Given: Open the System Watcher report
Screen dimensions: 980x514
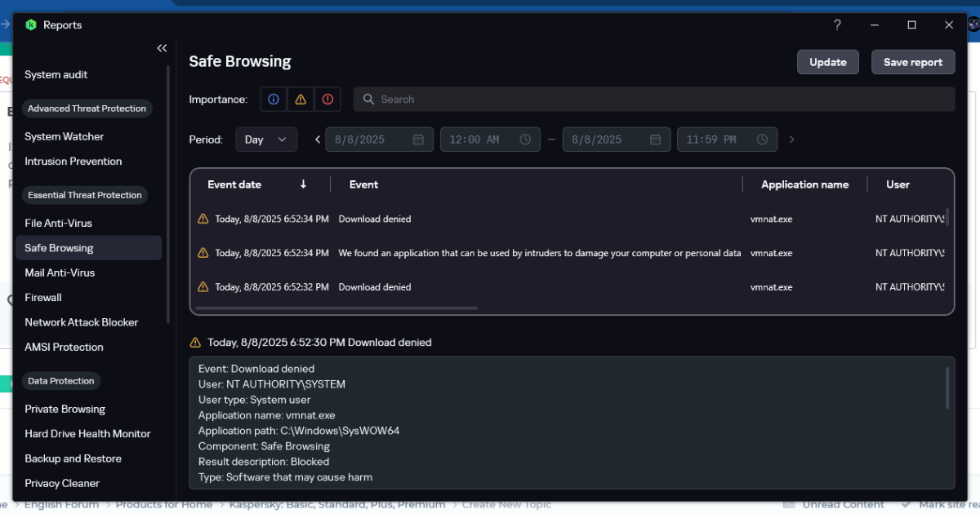Looking at the screenshot, I should (65, 137).
